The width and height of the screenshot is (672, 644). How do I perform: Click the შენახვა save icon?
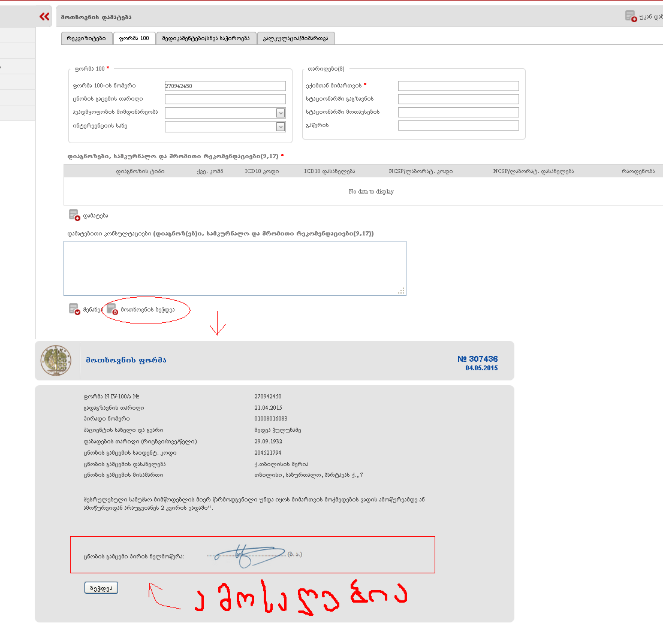point(74,309)
